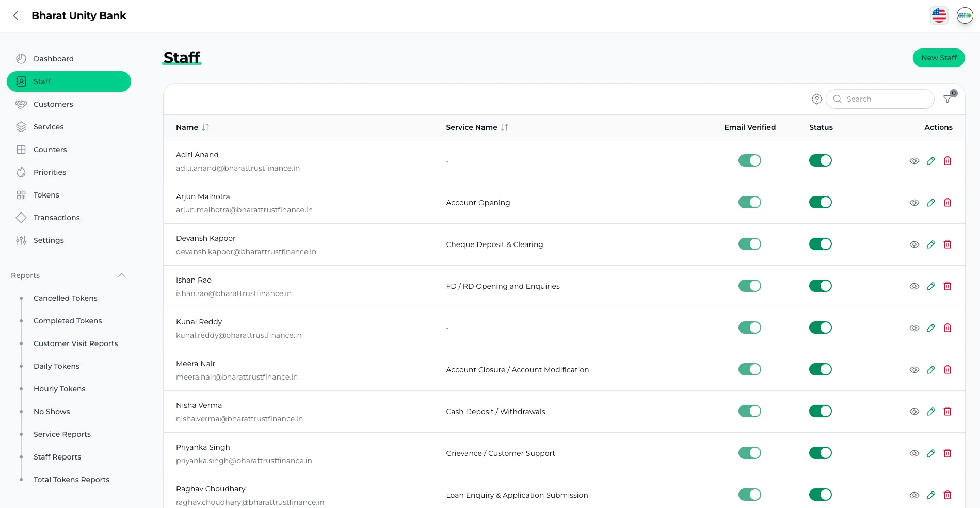980x508 pixels.
Task: Edit Devansh Kapoor with the pencil icon
Action: (931, 244)
